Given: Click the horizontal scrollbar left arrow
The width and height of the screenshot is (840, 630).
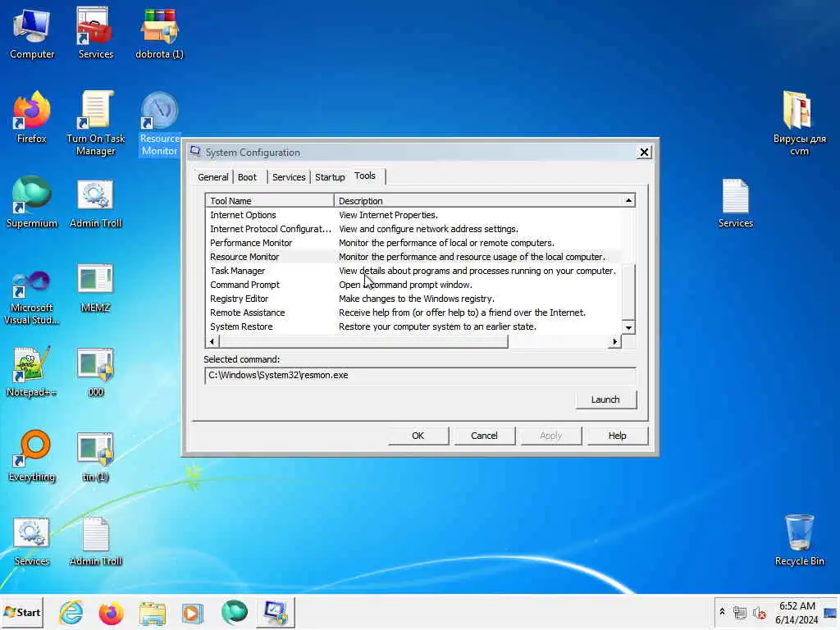Looking at the screenshot, I should [212, 341].
